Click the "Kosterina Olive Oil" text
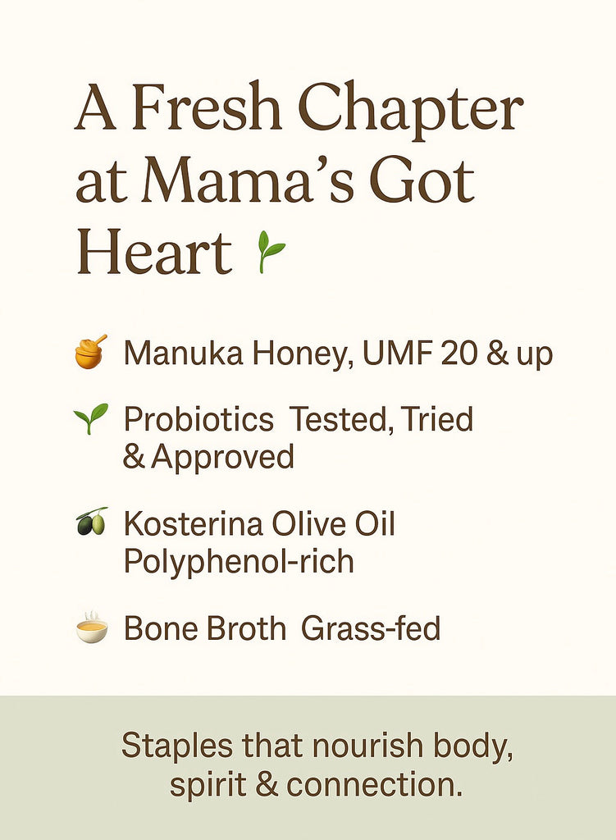The image size is (616, 840). point(259,524)
